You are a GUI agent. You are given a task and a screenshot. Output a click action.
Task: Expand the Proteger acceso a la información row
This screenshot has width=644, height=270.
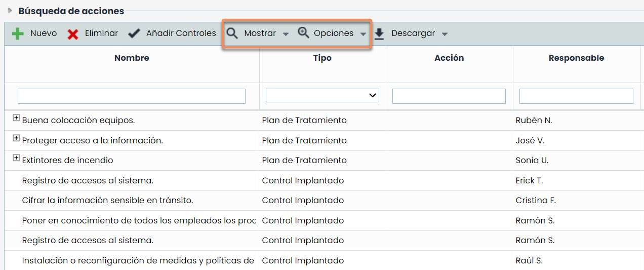pyautogui.click(x=16, y=138)
